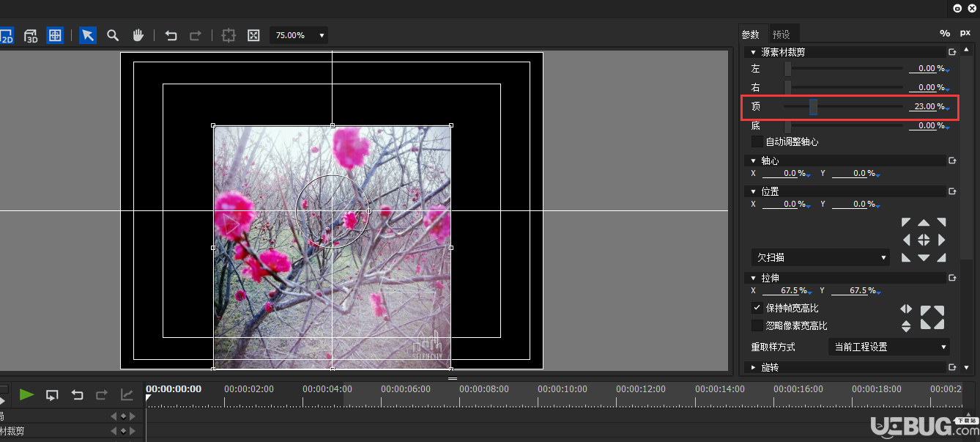Viewport: 980px width, 442px height.
Task: Reset the 源素材裁剪 section values
Action: (952, 52)
